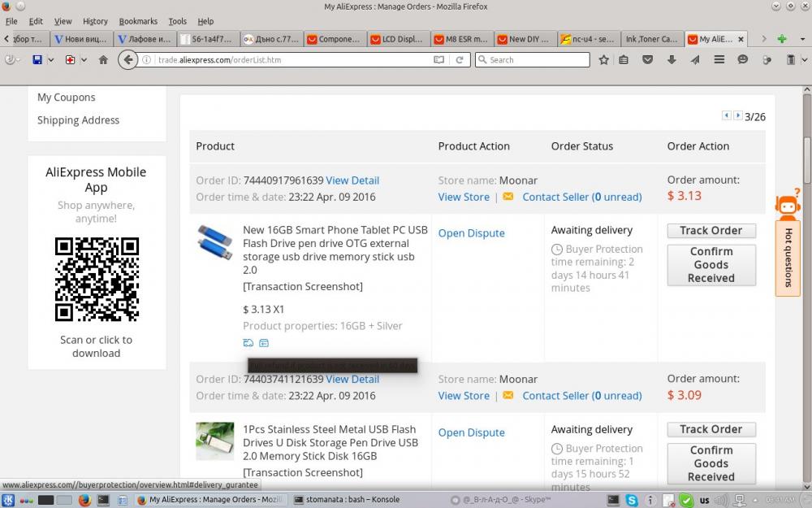Track Order for the 16GB Smart Phone drive
812x508 pixels.
click(711, 231)
